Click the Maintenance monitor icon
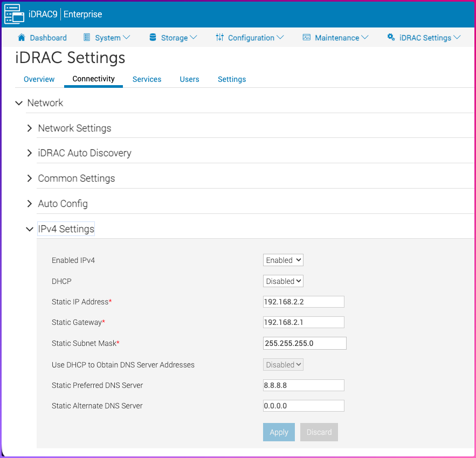The height and width of the screenshot is (458, 476). coord(307,38)
